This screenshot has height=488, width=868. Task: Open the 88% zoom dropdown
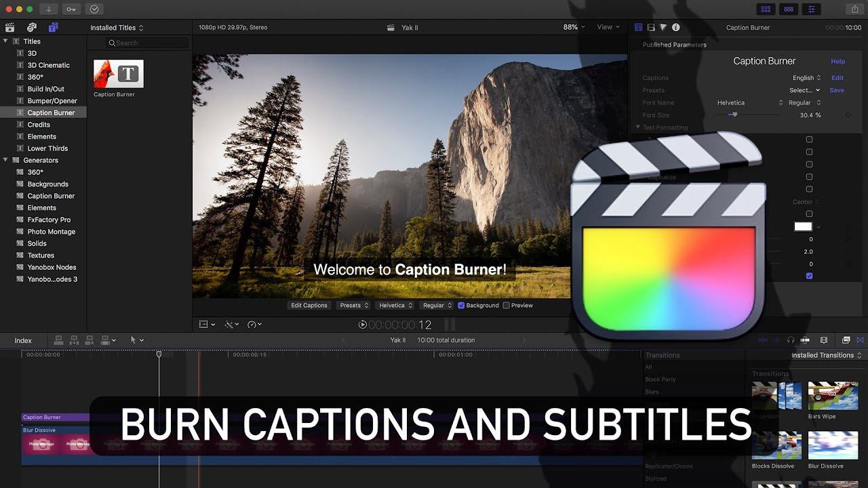click(x=574, y=27)
